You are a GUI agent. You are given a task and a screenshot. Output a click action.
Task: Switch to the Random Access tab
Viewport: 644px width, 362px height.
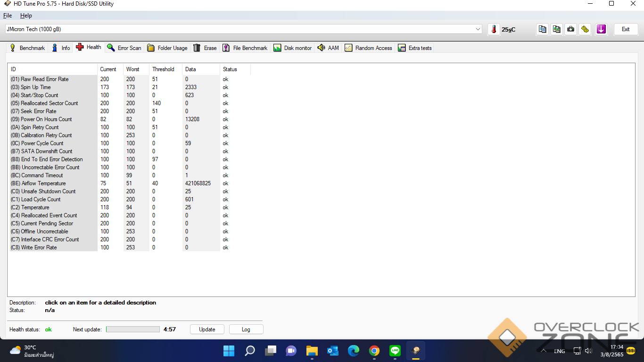click(x=369, y=48)
